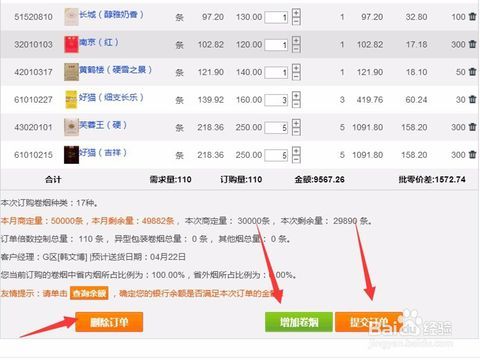Increase quantity of 南京 (红) with plus
Viewport: 480px width, 360px height.
[x=296, y=40]
